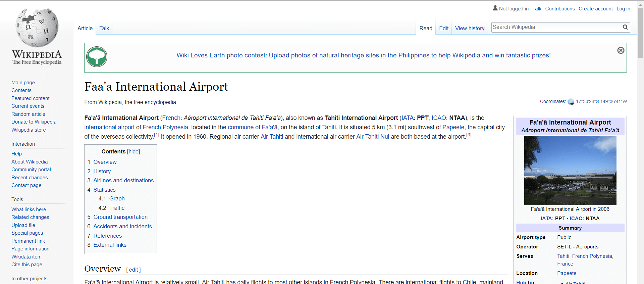Open the Help link
This screenshot has height=284, width=644.
click(x=16, y=154)
